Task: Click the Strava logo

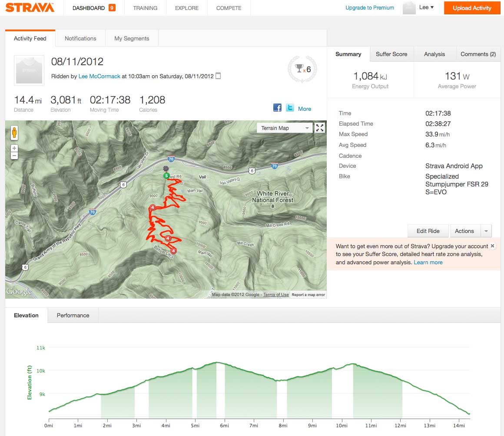Action: [x=30, y=7]
